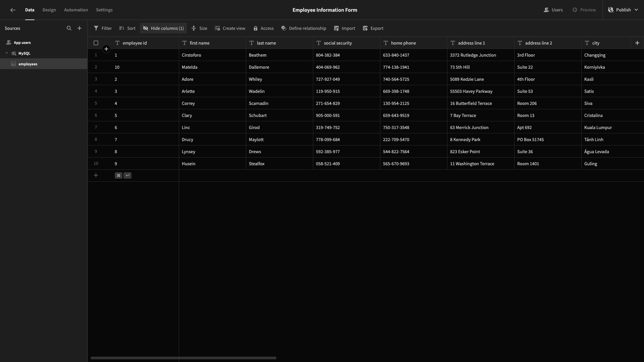
Task: Switch to the Settings tab
Action: point(104,10)
